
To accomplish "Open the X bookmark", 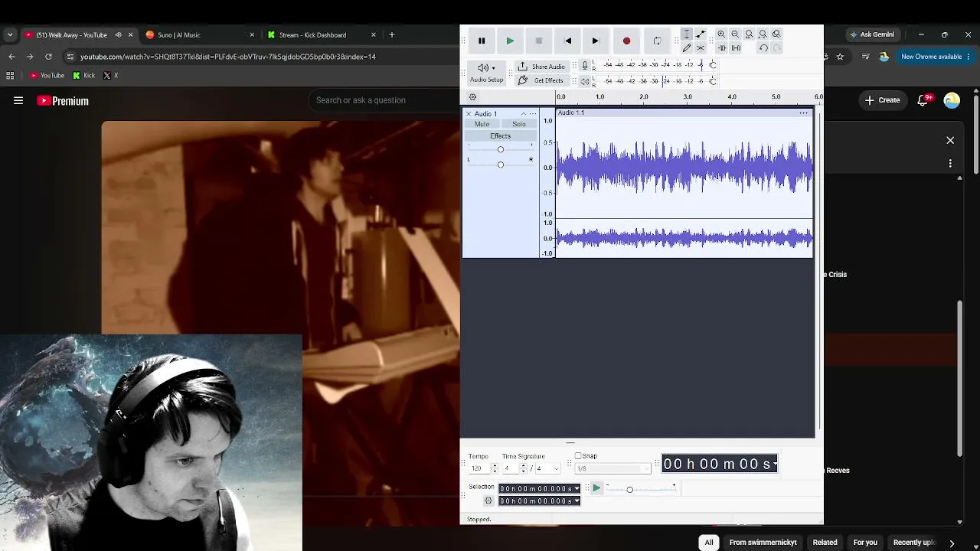I will tap(111, 76).
